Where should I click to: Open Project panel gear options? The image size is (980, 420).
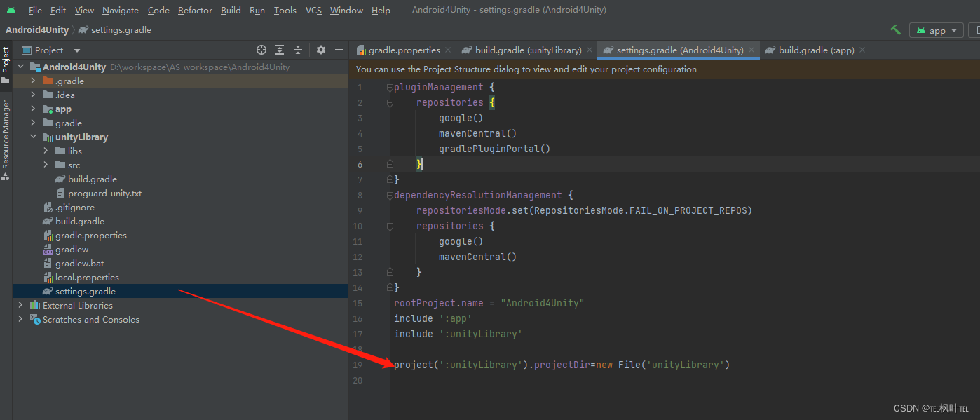tap(321, 50)
